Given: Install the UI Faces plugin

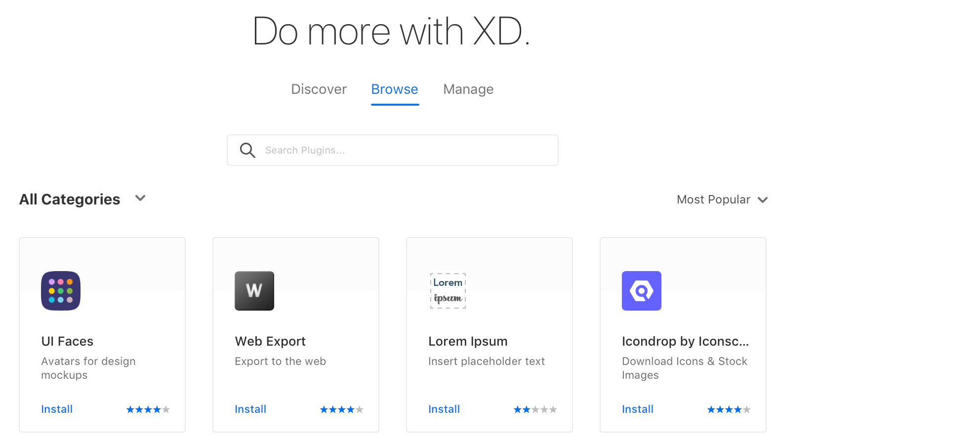Looking at the screenshot, I should [57, 409].
